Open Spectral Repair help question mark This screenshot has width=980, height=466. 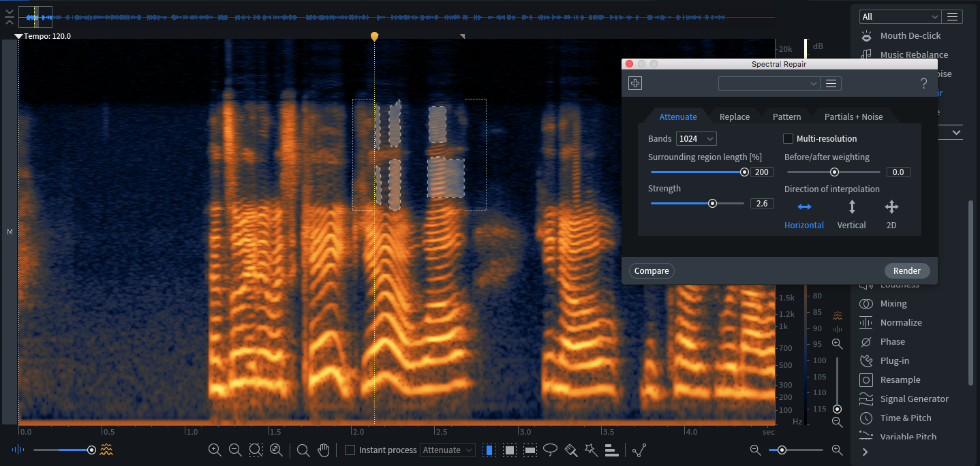click(x=923, y=83)
